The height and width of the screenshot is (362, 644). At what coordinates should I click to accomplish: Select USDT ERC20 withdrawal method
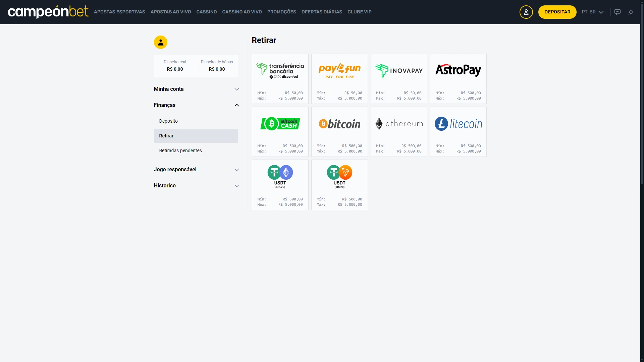point(280,185)
